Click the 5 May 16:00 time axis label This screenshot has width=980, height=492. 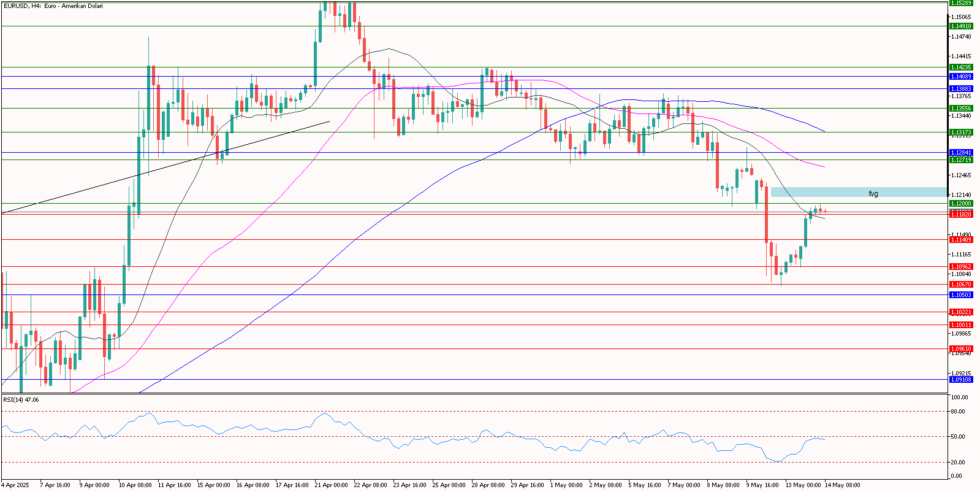[645, 485]
